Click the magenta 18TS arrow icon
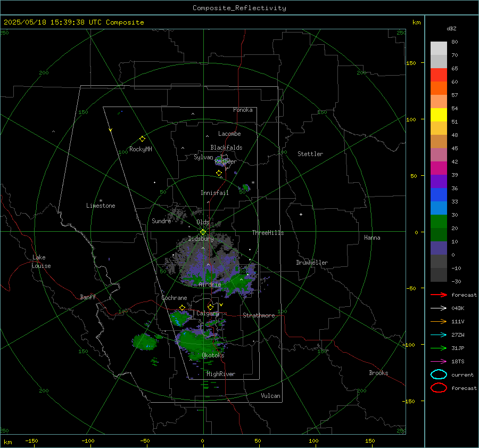The width and height of the screenshot is (479, 448). [x=439, y=362]
